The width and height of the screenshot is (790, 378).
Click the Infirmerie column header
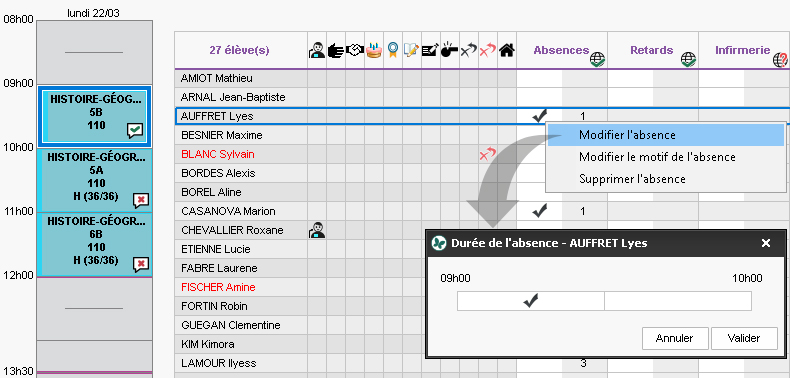[x=743, y=50]
